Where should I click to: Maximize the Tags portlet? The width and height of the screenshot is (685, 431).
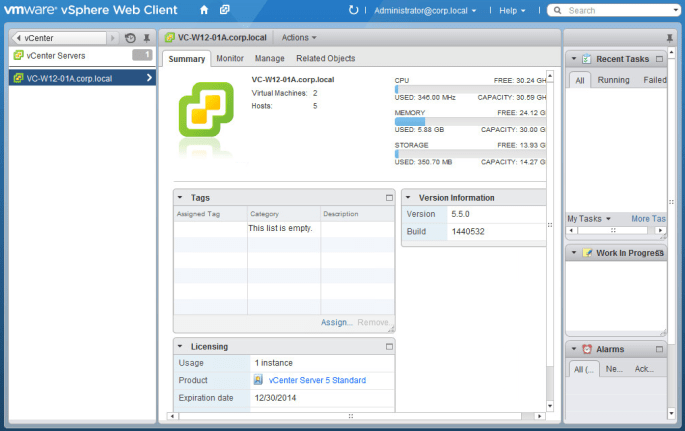coord(389,198)
